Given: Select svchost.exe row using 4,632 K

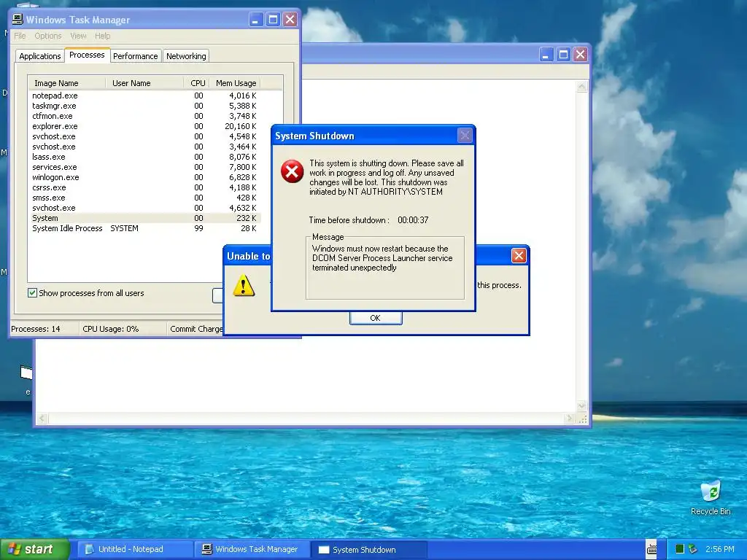Looking at the screenshot, I should [x=144, y=208].
